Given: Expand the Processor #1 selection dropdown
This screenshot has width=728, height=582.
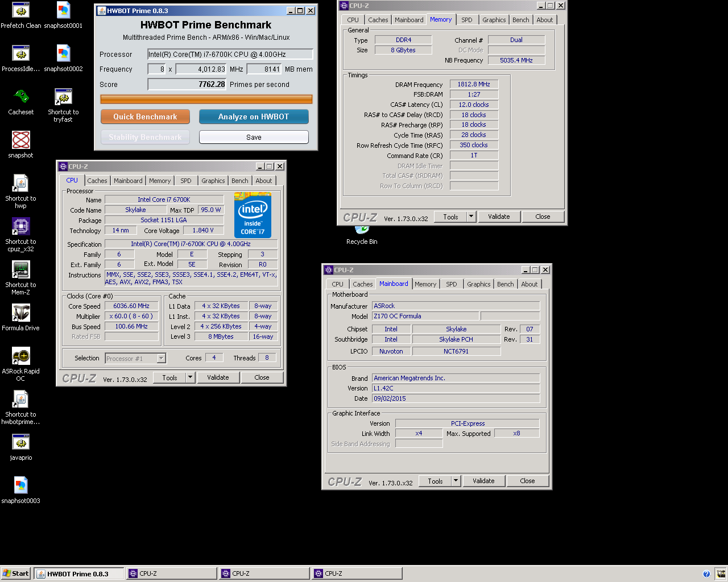Looking at the screenshot, I should pyautogui.click(x=161, y=358).
